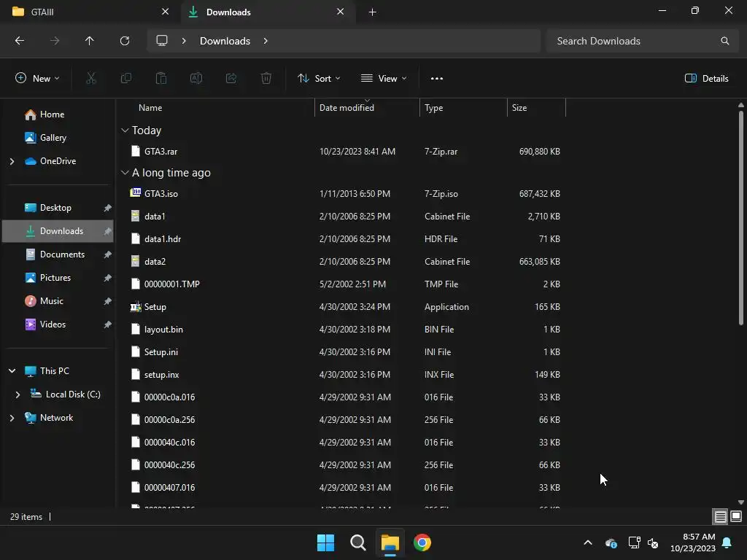Show hidden tray icons chevron
Image resolution: width=747 pixels, height=560 pixels.
tap(588, 542)
